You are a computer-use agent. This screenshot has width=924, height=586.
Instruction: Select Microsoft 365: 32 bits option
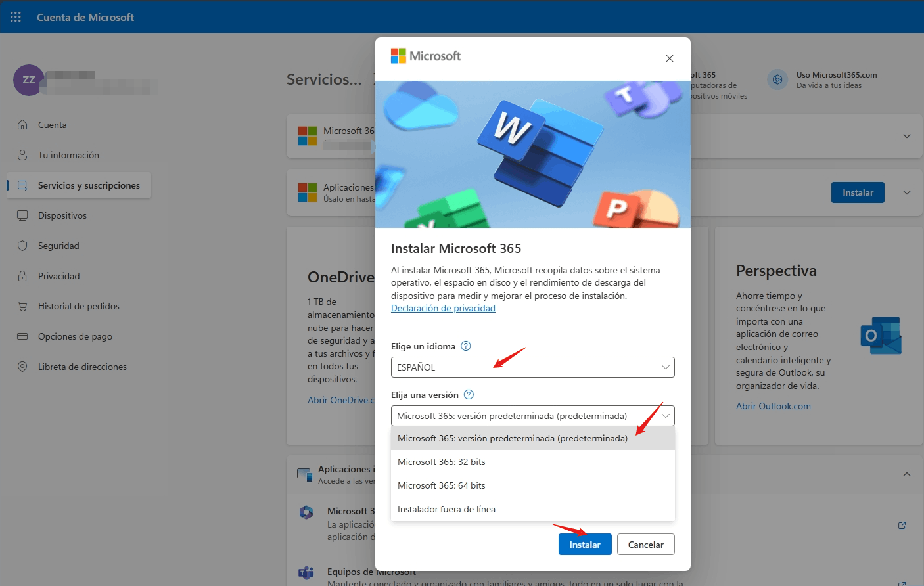point(533,462)
